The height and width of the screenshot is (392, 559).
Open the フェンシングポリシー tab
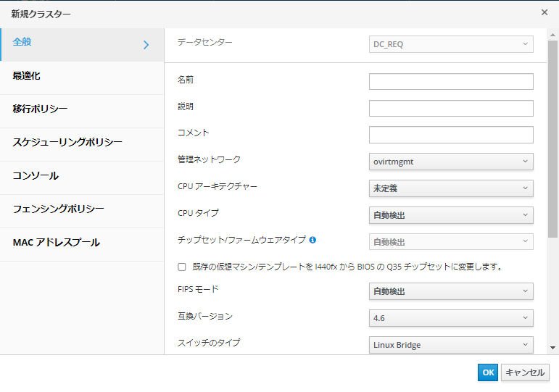[83, 212]
